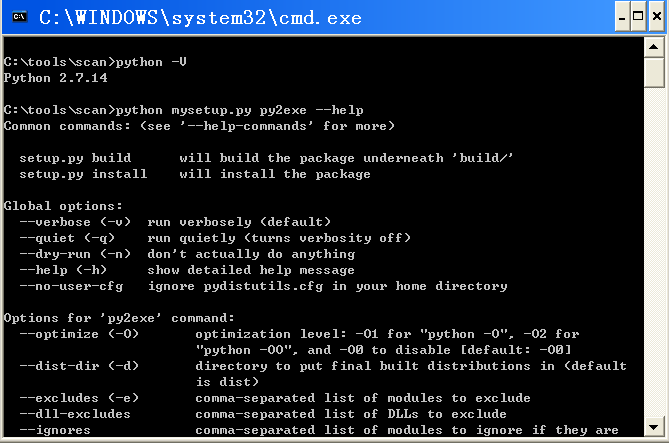Click the 'Python 2.7.14' output line
669x445 pixels.
click(x=55, y=78)
